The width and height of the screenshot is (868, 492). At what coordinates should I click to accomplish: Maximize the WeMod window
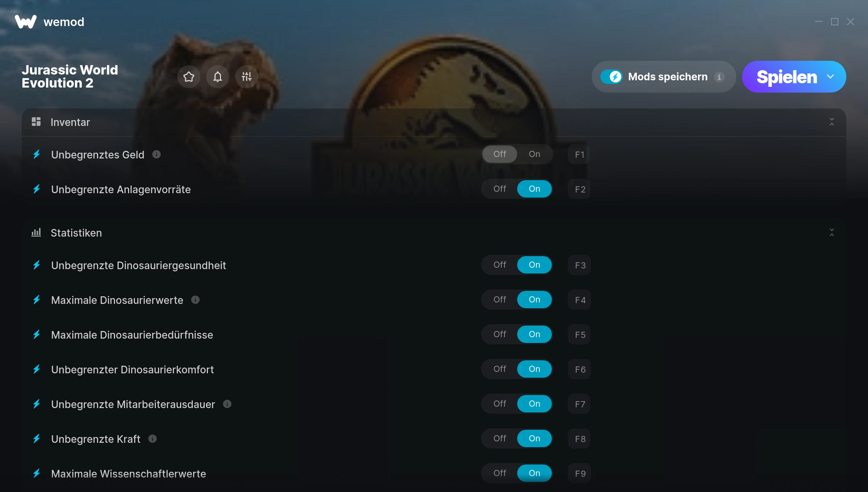[x=835, y=22]
